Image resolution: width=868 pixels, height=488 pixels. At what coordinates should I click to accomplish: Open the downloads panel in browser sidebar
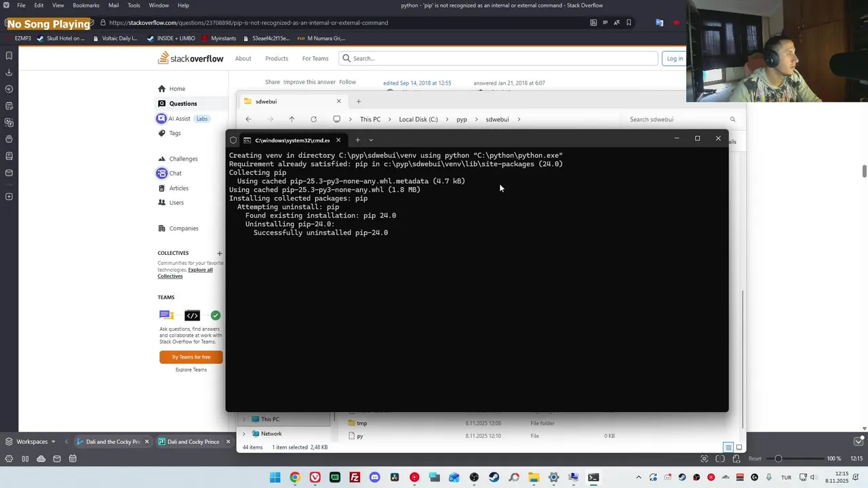click(x=9, y=73)
